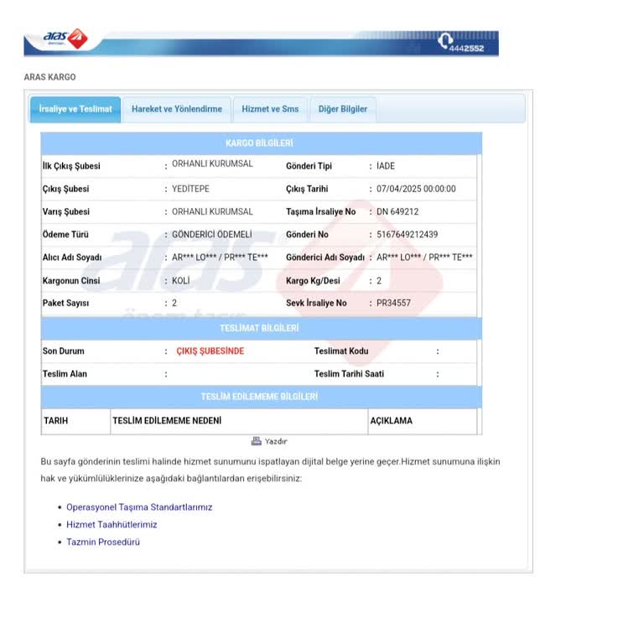Click the 4442552 phone number in the banner
The height and width of the screenshot is (644, 644).
(466, 49)
